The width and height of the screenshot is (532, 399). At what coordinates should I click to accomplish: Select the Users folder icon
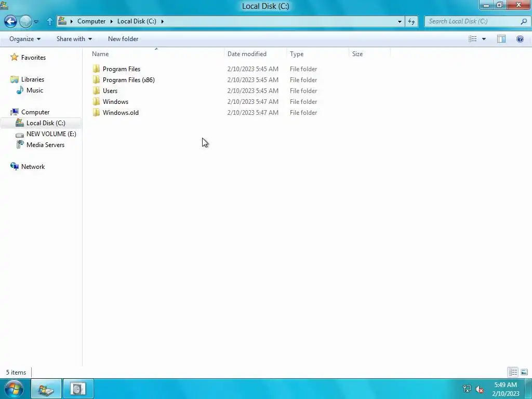pyautogui.click(x=96, y=90)
